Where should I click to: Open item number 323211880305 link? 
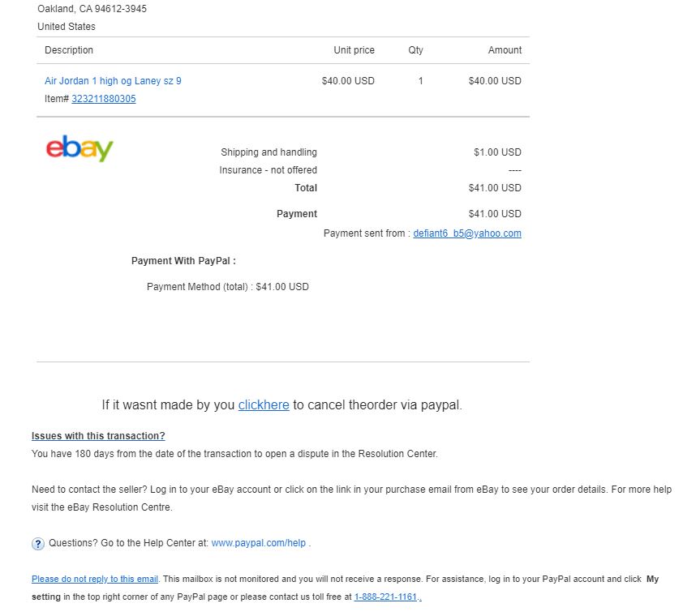pyautogui.click(x=104, y=99)
